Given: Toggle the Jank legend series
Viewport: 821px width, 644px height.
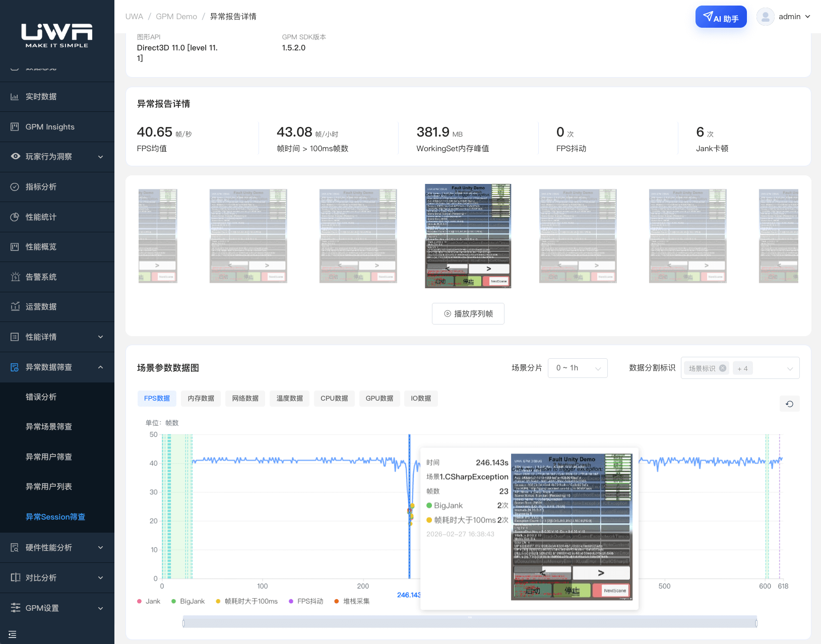Looking at the screenshot, I should point(149,601).
